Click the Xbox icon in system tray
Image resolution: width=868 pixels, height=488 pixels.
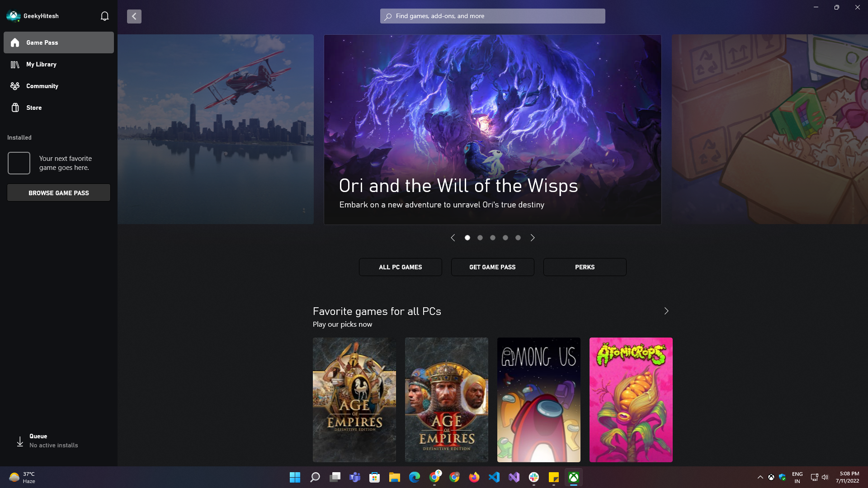coord(771,477)
